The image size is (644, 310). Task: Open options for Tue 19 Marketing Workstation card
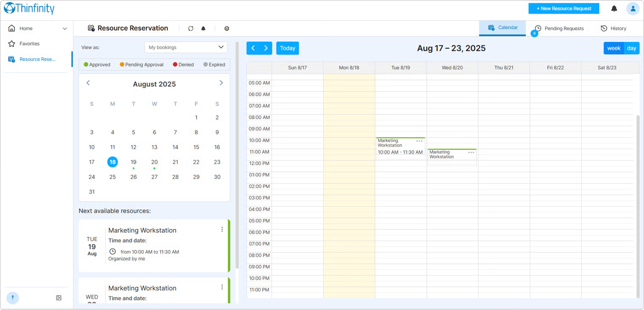222,230
